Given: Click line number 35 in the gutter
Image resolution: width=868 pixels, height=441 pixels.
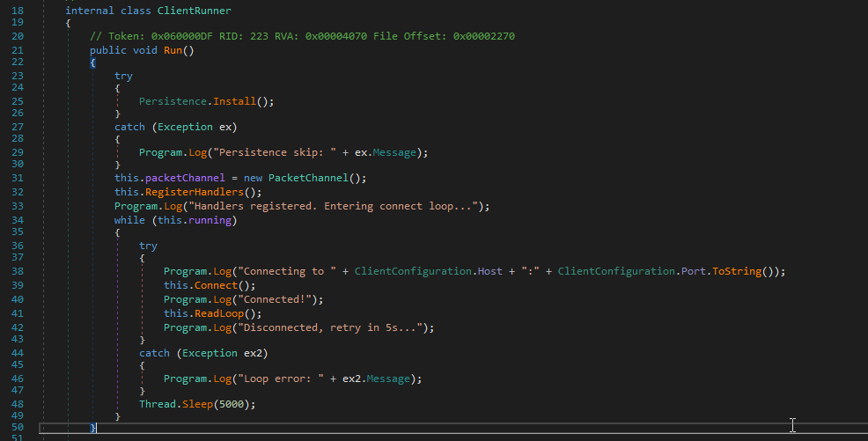Looking at the screenshot, I should [x=18, y=233].
